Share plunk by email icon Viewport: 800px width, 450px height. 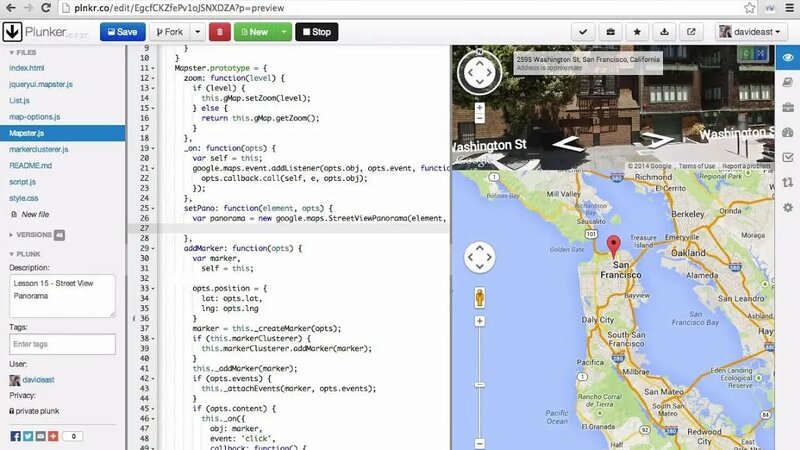tap(40, 436)
